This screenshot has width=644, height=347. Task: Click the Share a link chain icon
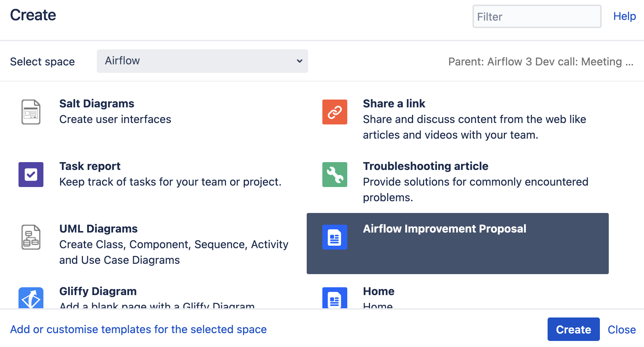tap(334, 112)
